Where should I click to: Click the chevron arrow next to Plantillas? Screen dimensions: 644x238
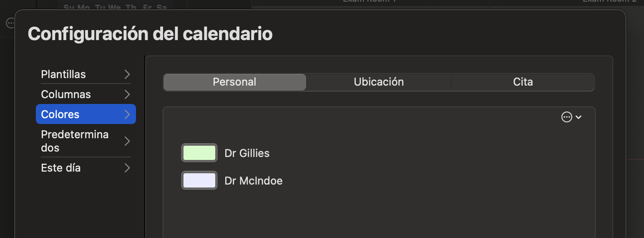coord(127,74)
